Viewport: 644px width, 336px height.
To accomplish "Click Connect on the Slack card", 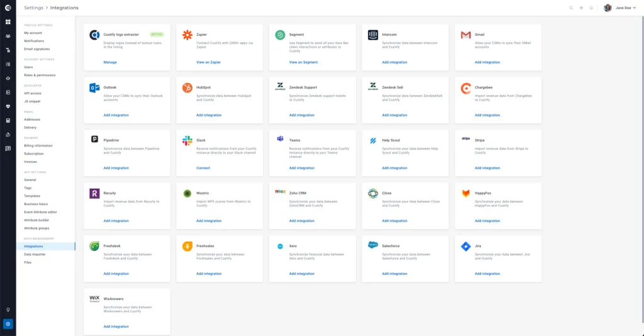I will 203,168.
